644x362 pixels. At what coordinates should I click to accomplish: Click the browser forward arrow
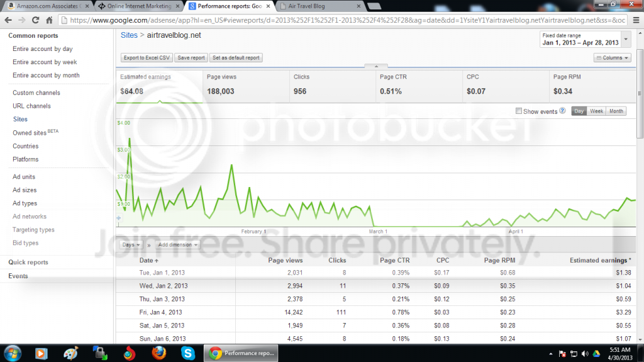(x=22, y=20)
